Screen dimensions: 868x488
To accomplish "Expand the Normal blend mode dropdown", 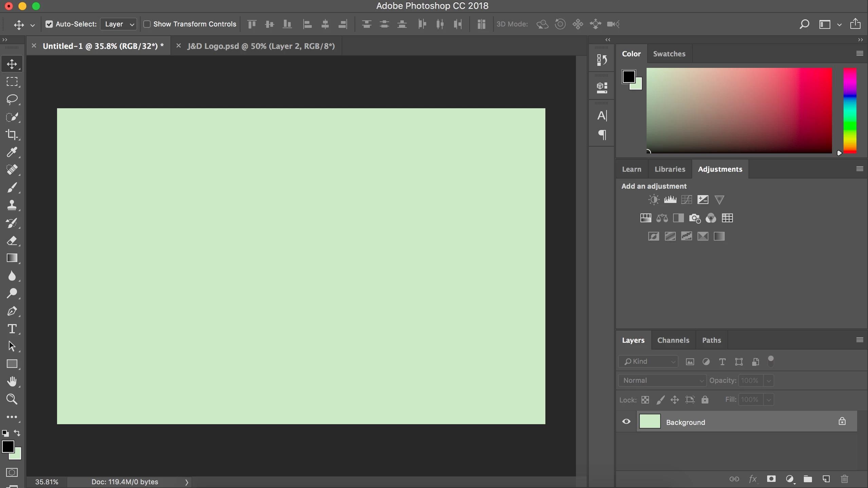I will click(662, 380).
